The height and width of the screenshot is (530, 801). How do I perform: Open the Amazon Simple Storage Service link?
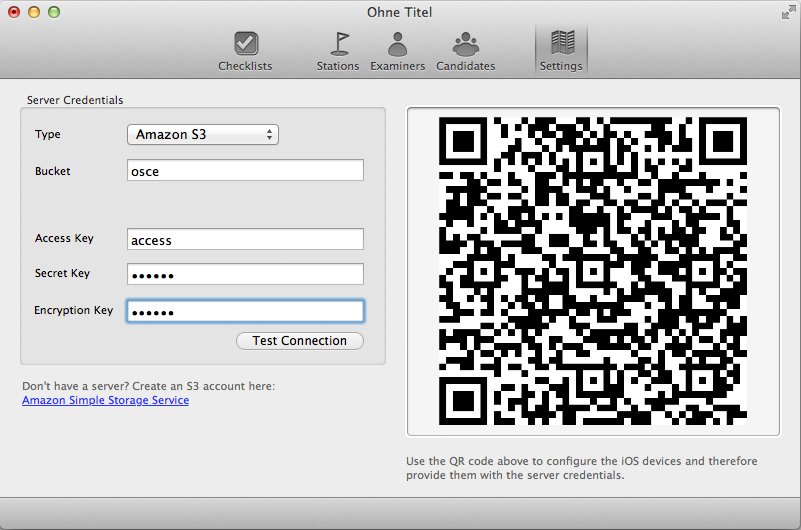[x=106, y=400]
